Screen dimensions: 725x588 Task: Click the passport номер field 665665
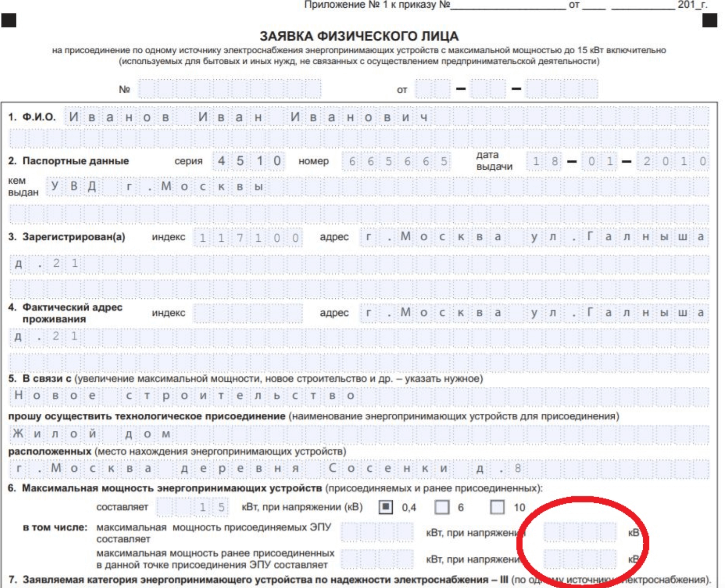click(396, 161)
